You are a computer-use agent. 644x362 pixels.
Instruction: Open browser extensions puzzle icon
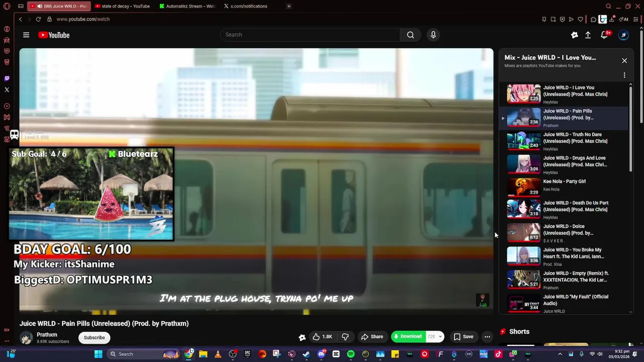point(594,19)
